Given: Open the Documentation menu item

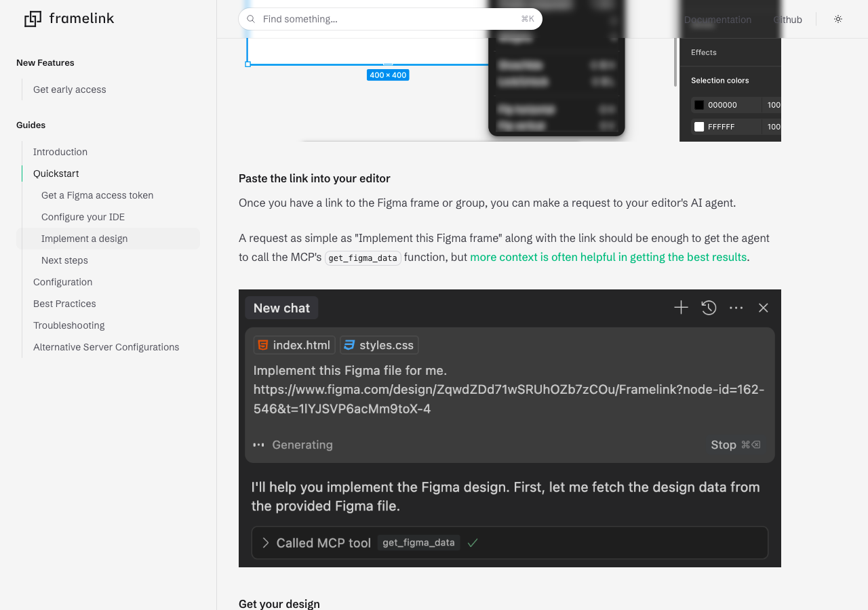Looking at the screenshot, I should (x=717, y=20).
